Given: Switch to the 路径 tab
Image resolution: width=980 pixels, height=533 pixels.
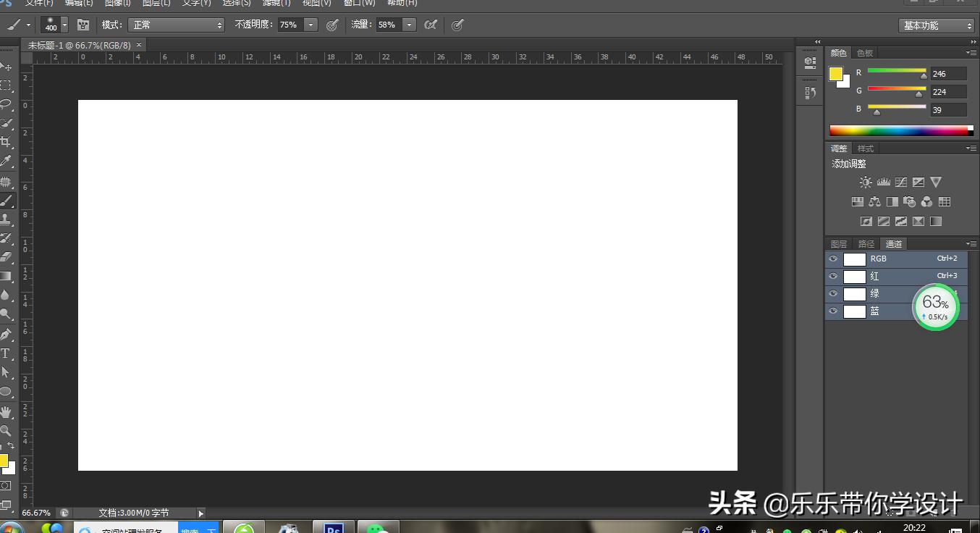Looking at the screenshot, I should coord(866,243).
